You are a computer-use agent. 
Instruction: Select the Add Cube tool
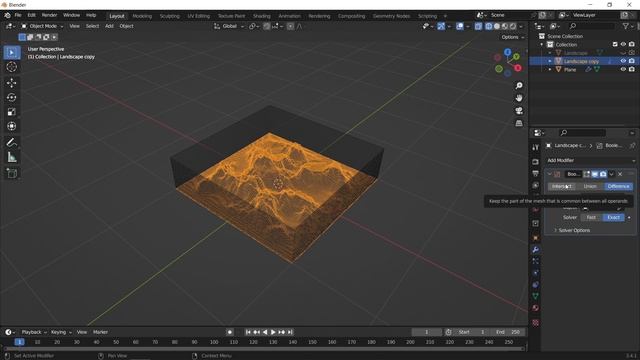pyautogui.click(x=11, y=173)
